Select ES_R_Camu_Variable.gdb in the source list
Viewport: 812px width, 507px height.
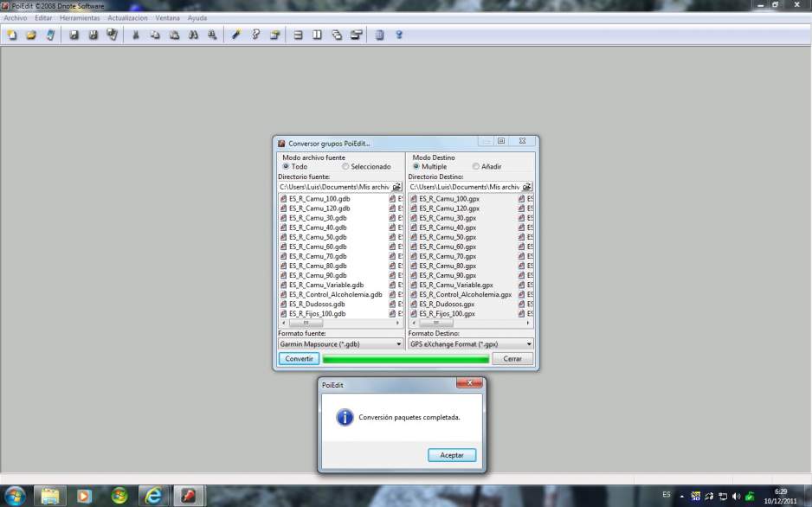326,285
